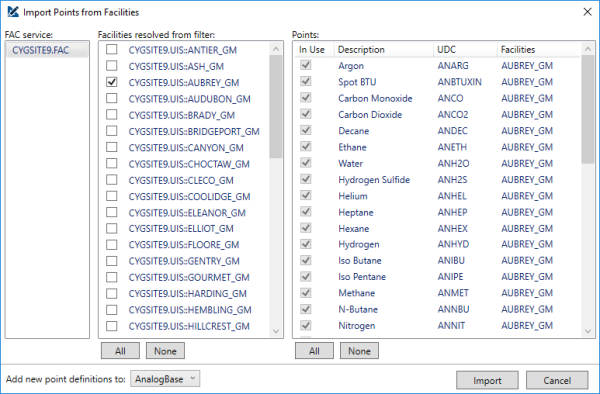This screenshot has width=600, height=394.
Task: Click the ANH2O UDC cell
Action: (453, 163)
